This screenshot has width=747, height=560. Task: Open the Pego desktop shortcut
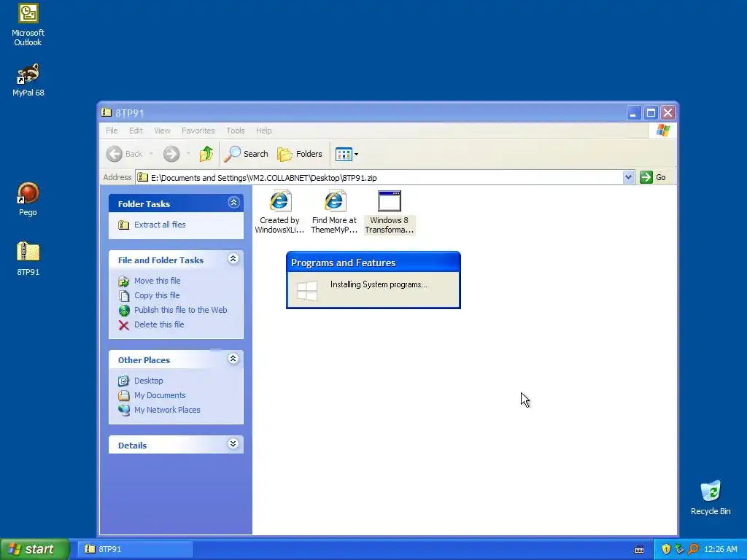pos(28,199)
